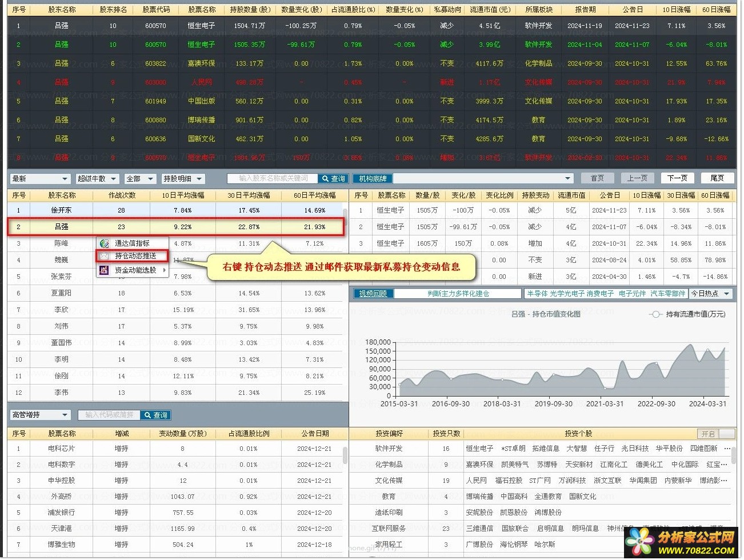Click the 私募动向 column header
Image resolution: width=744 pixels, height=560 pixels.
pos(447,10)
